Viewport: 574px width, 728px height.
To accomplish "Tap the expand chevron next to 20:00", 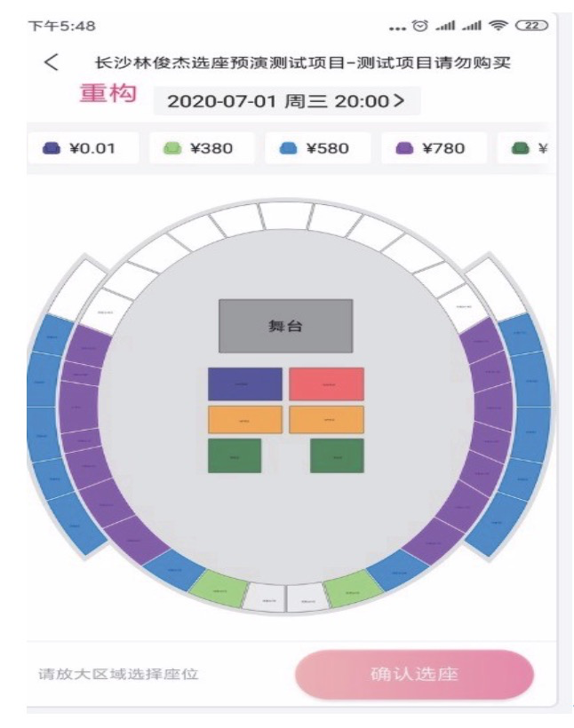I will (399, 100).
